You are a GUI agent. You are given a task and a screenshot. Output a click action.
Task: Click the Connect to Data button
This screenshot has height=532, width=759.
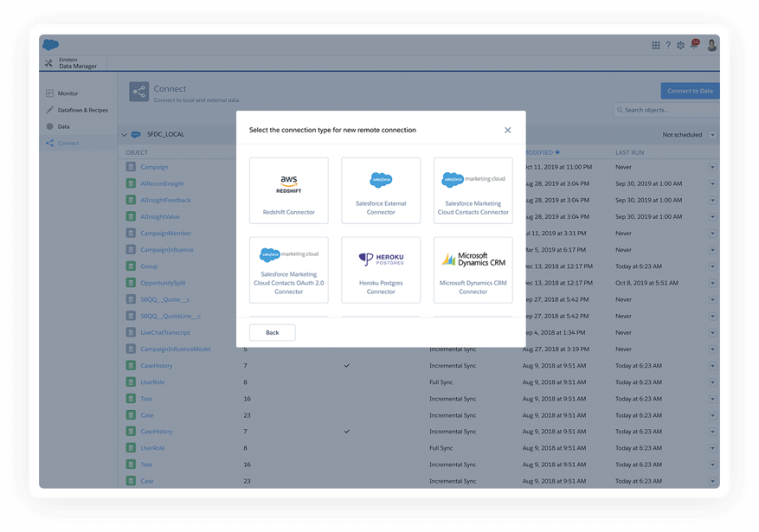pyautogui.click(x=689, y=91)
